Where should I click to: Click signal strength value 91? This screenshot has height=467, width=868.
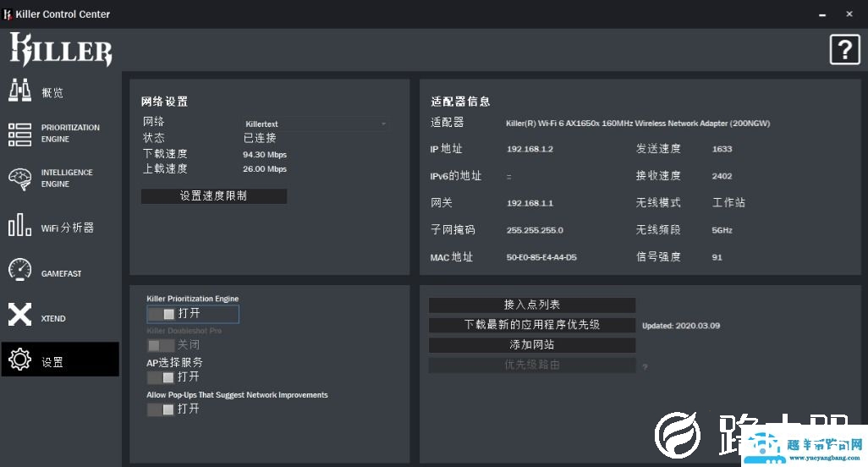tap(717, 257)
